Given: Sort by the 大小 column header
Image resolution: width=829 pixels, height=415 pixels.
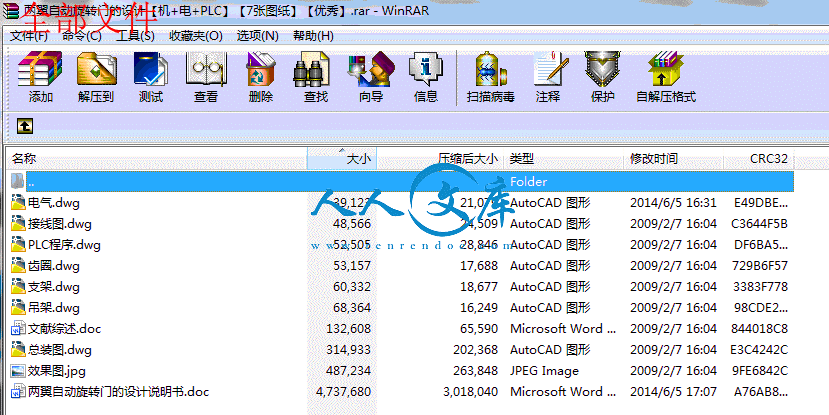Looking at the screenshot, I should (342, 159).
